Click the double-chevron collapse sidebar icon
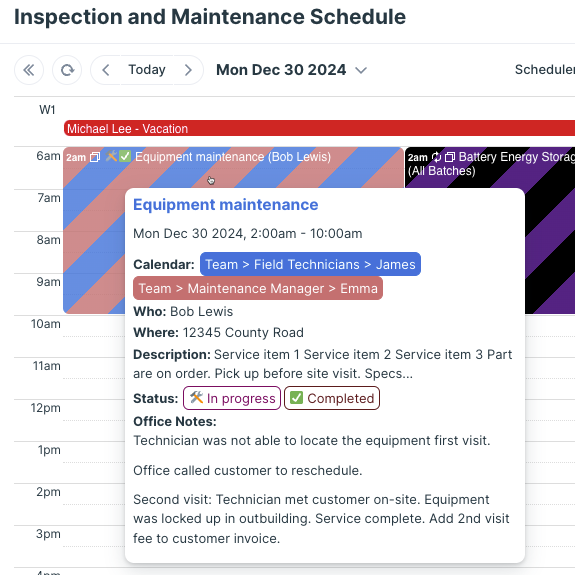Image resolution: width=575 pixels, height=575 pixels. [29, 70]
